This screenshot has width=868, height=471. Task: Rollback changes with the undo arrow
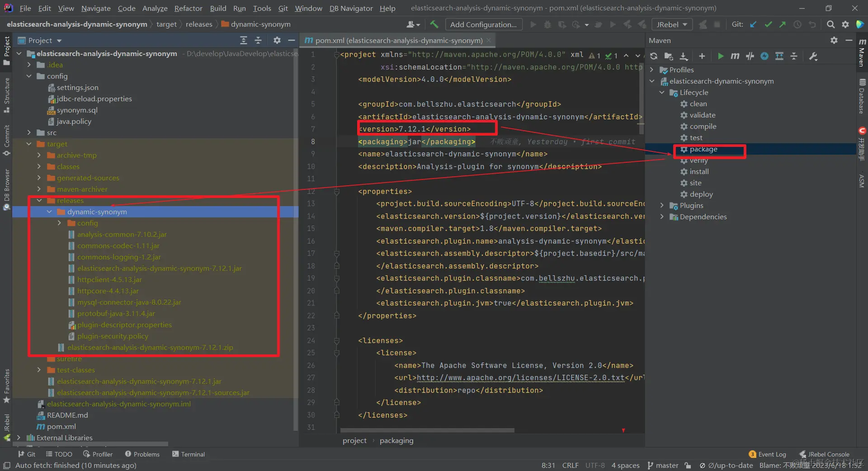[812, 24]
